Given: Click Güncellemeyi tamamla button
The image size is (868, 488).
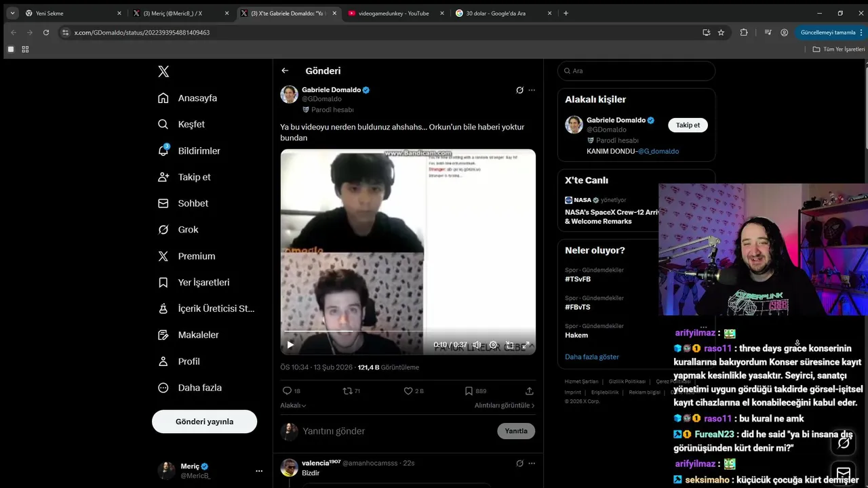Looking at the screenshot, I should [x=831, y=32].
